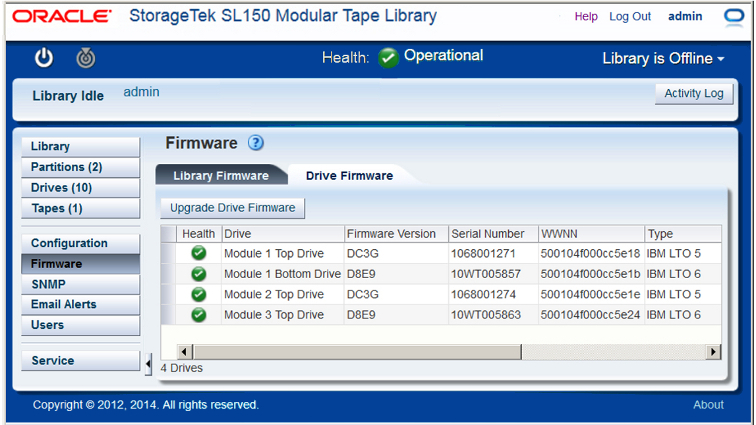Open Drives (10) in the sidebar
The height and width of the screenshot is (425, 756).
[81, 188]
